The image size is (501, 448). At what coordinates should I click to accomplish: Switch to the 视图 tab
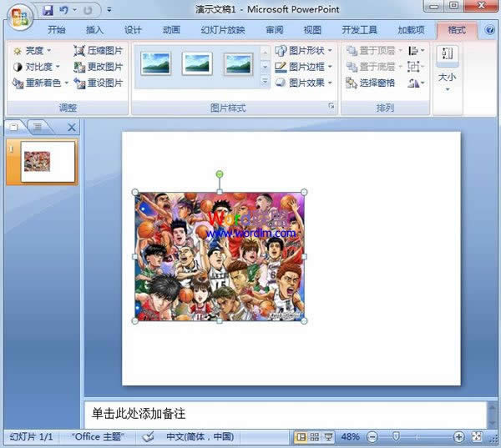click(x=312, y=30)
